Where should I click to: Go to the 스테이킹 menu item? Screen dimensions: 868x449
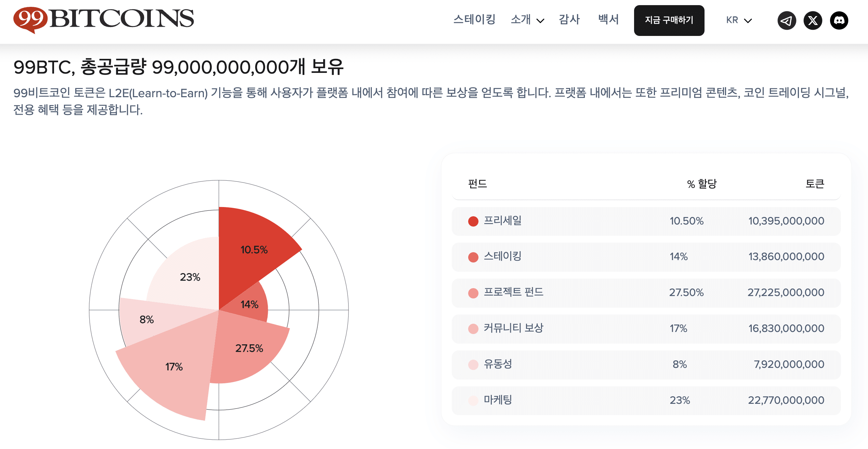(474, 20)
